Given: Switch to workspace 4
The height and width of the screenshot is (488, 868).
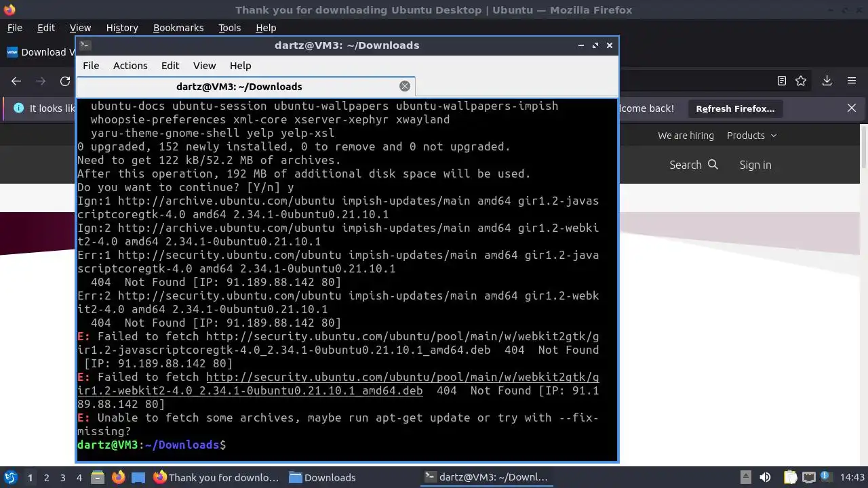Looking at the screenshot, I should tap(79, 477).
